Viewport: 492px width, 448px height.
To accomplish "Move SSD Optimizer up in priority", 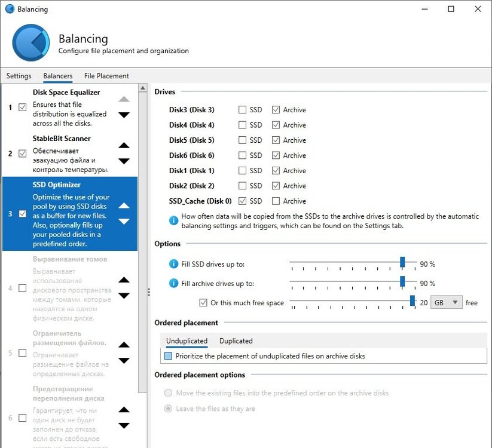I will tap(124, 205).
